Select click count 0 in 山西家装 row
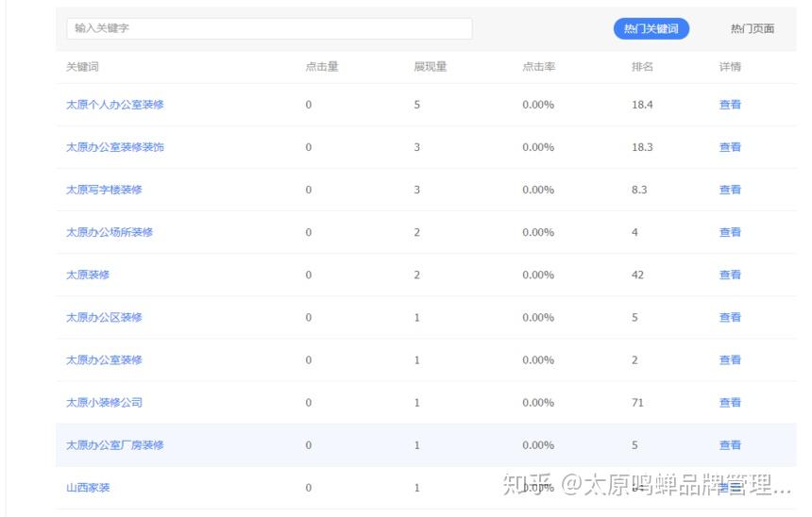The width and height of the screenshot is (812, 517). coord(309,488)
